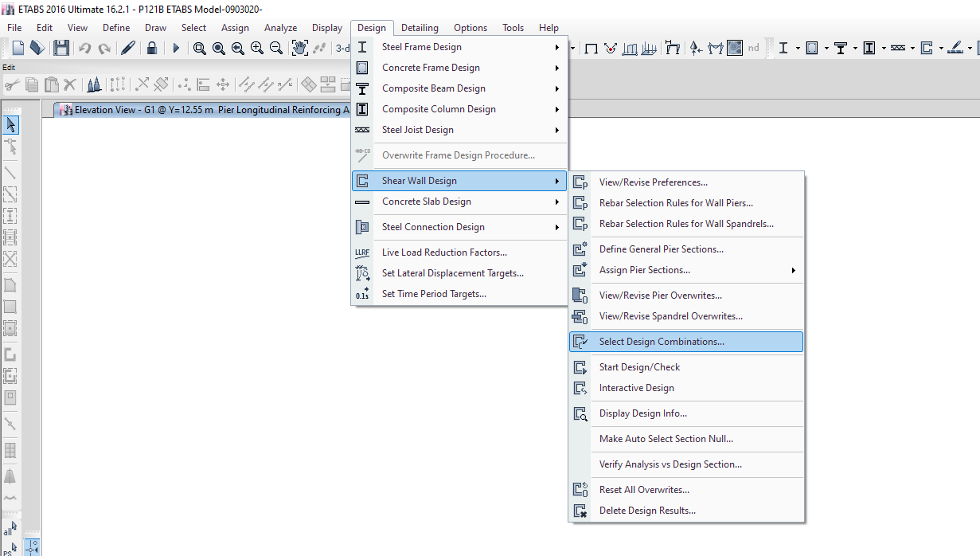Open the Analyze menu
Screen dimensions: 980x556
tap(280, 27)
